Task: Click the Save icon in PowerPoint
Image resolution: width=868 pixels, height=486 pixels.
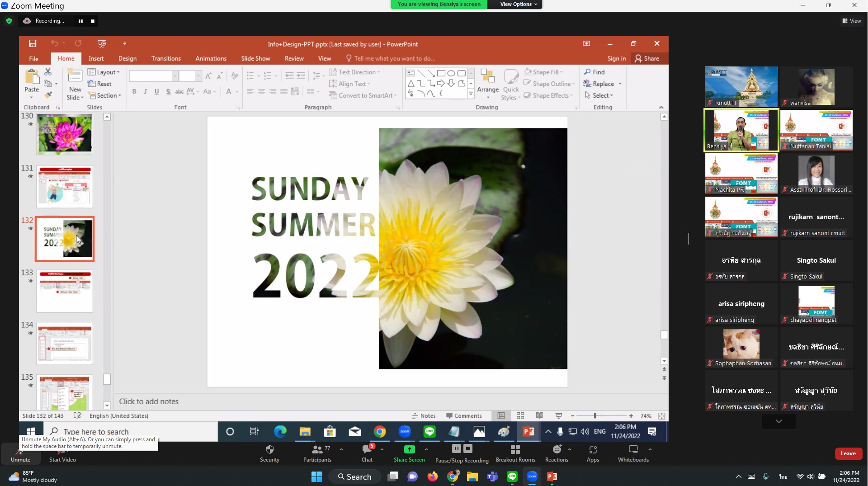Action: (x=33, y=43)
